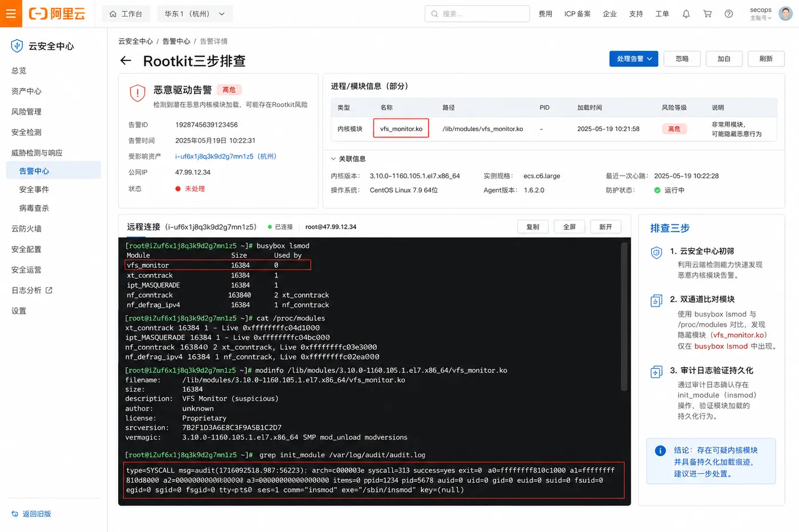The image size is (799, 532).
Task: Open 病毒查杀 in the sidebar
Action: click(x=34, y=208)
